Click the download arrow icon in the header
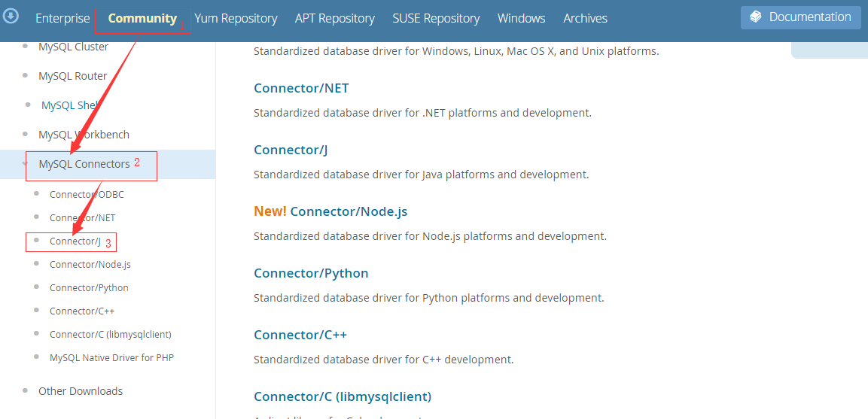This screenshot has width=868, height=419. pyautogui.click(x=11, y=16)
